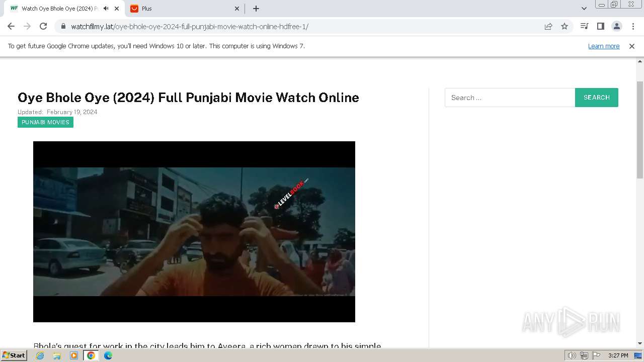Open the Windows Start menu
This screenshot has width=644, height=362.
(x=14, y=355)
